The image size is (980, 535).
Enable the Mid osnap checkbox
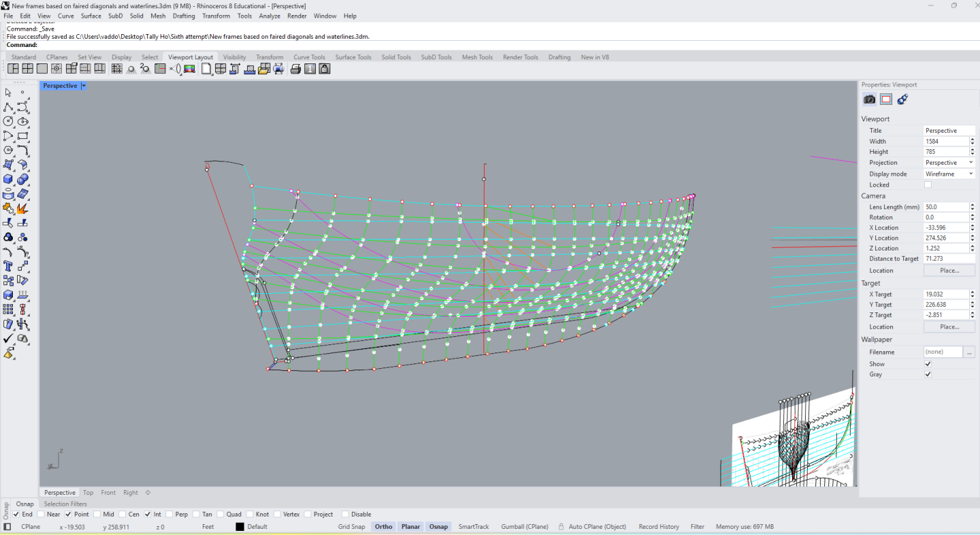pyautogui.click(x=98, y=515)
